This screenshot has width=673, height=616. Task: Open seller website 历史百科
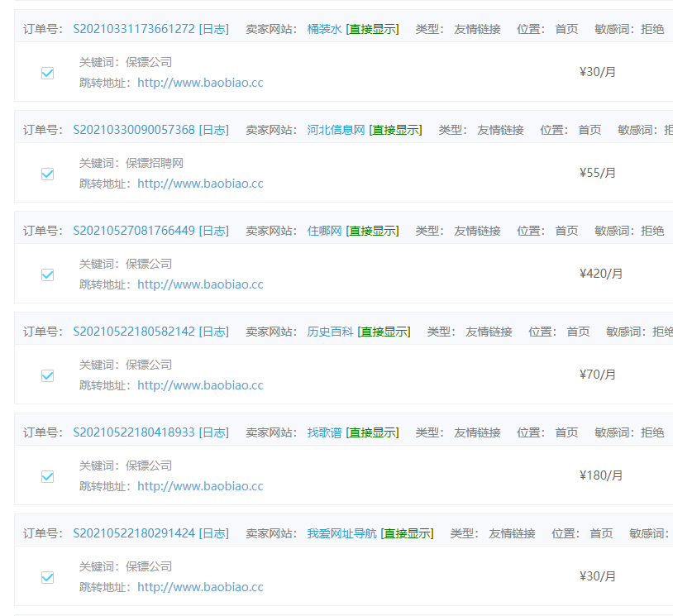330,332
